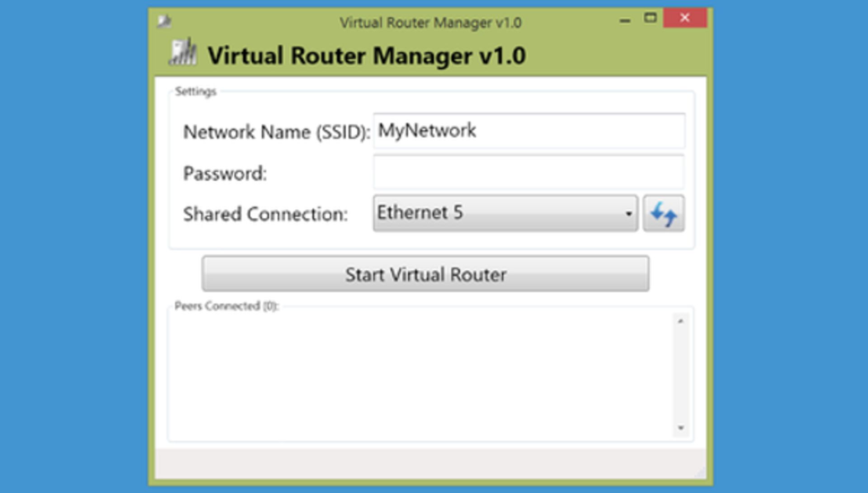Click the Virtual Router Manager v1.0 heading
Image resolution: width=868 pixels, height=493 pixels.
click(x=366, y=56)
